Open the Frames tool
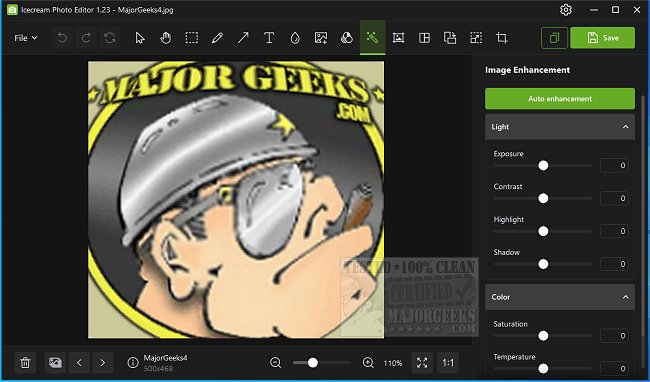Viewport: 650px width, 382px height. pos(398,38)
